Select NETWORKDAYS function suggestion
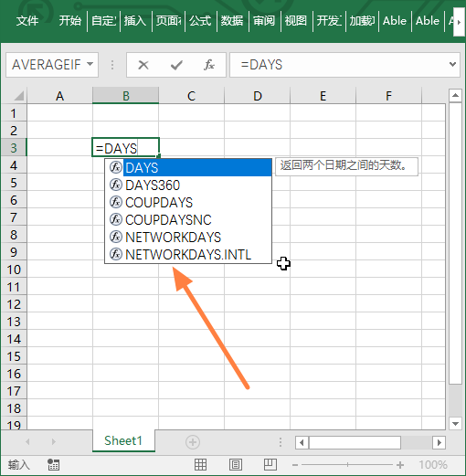Screen dimensions: 466x476 [x=188, y=238]
